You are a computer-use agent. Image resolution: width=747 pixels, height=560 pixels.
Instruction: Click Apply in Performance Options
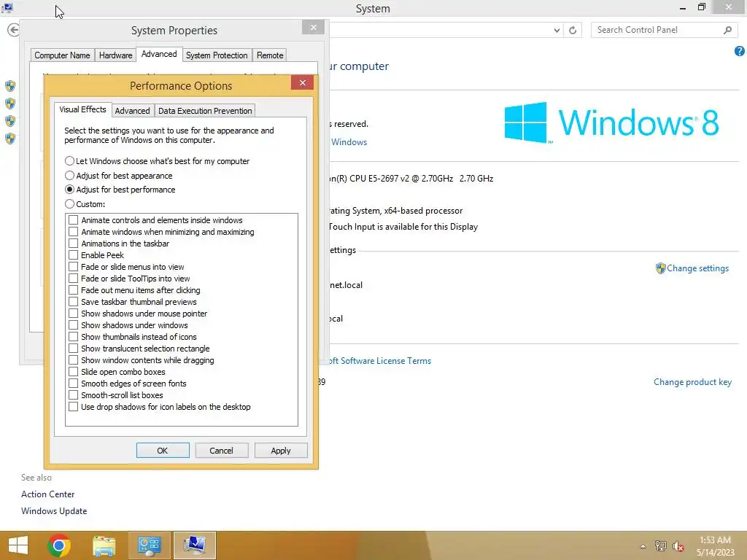(x=281, y=451)
